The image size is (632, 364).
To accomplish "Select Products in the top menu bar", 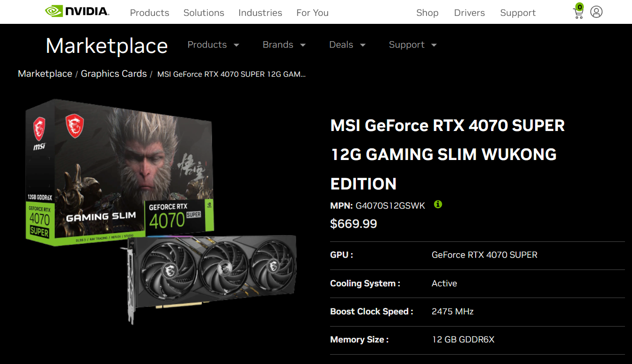I will 149,13.
